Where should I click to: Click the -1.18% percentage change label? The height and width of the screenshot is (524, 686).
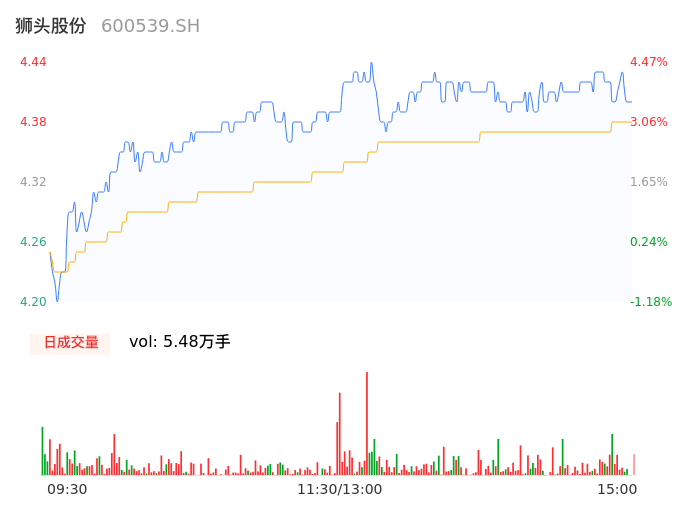(x=649, y=302)
